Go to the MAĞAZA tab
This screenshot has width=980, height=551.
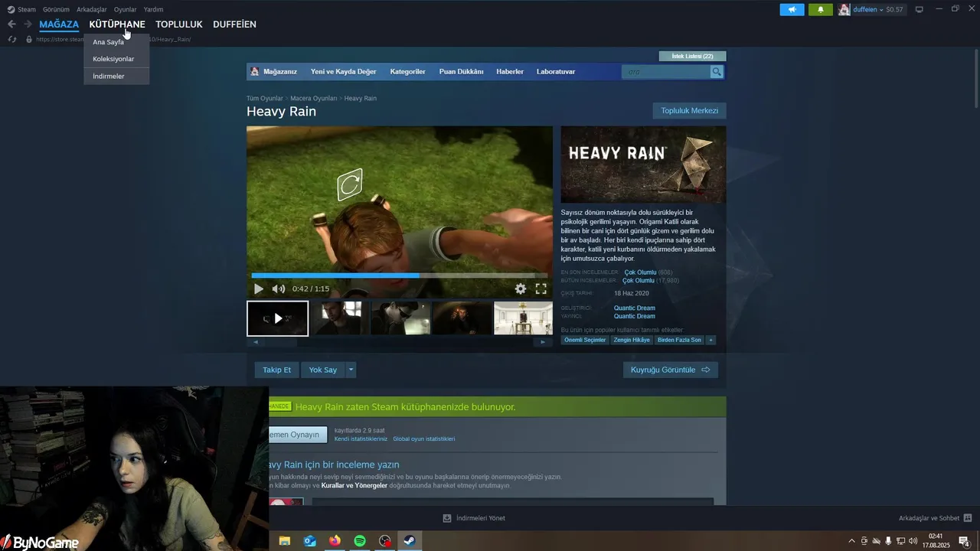(x=59, y=24)
